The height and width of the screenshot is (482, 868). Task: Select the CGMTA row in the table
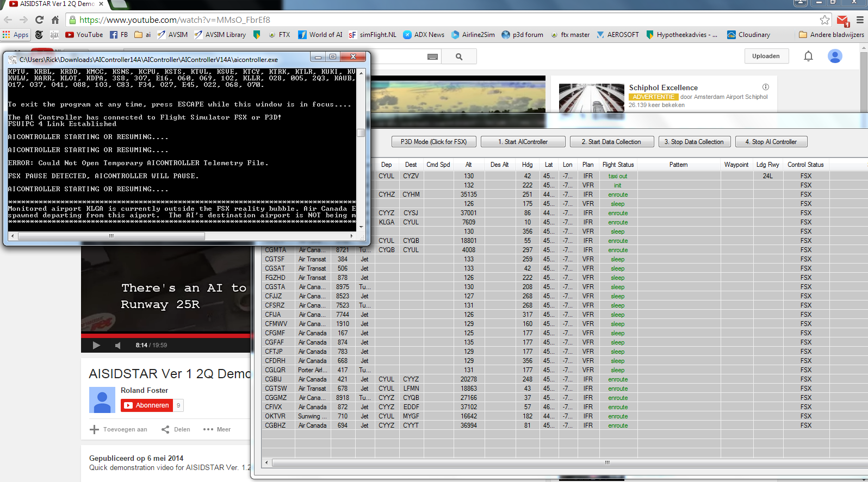pos(565,250)
